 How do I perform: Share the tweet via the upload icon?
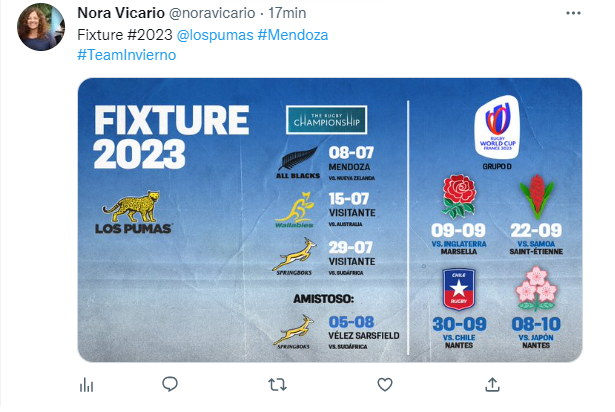(492, 384)
